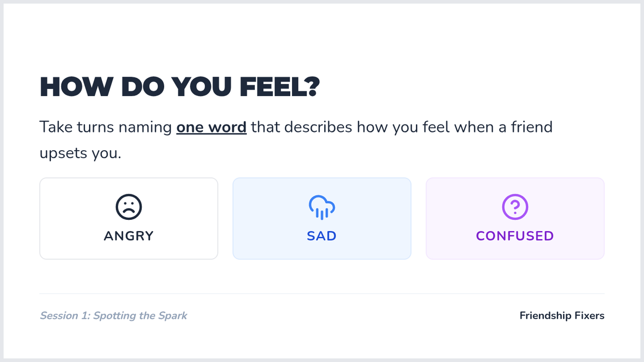The width and height of the screenshot is (644, 362).
Task: Select the ANGRY card
Action: 129,218
